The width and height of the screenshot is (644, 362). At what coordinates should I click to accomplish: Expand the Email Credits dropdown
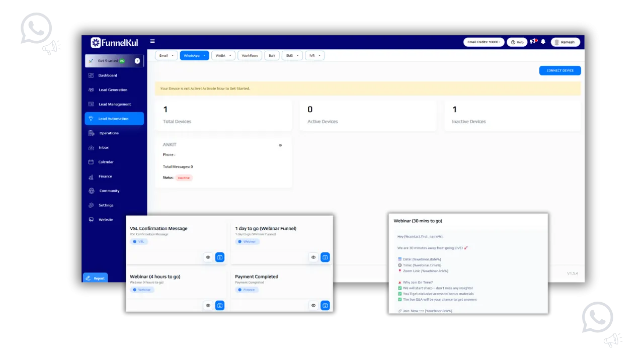tap(484, 42)
